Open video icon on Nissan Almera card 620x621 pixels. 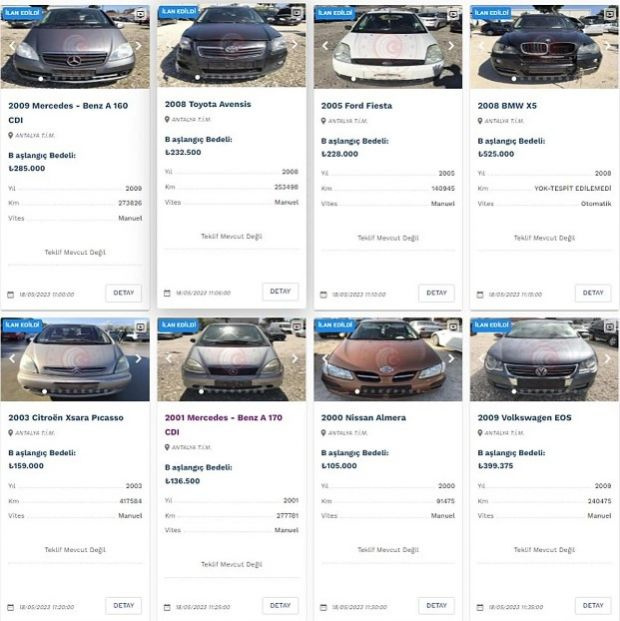[x=453, y=326]
